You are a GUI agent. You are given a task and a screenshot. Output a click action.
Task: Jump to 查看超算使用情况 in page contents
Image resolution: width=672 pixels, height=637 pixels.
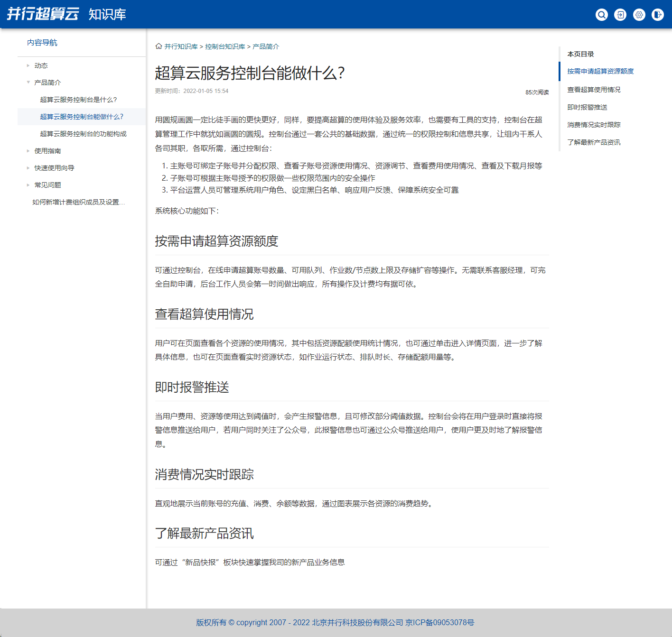[x=594, y=90]
